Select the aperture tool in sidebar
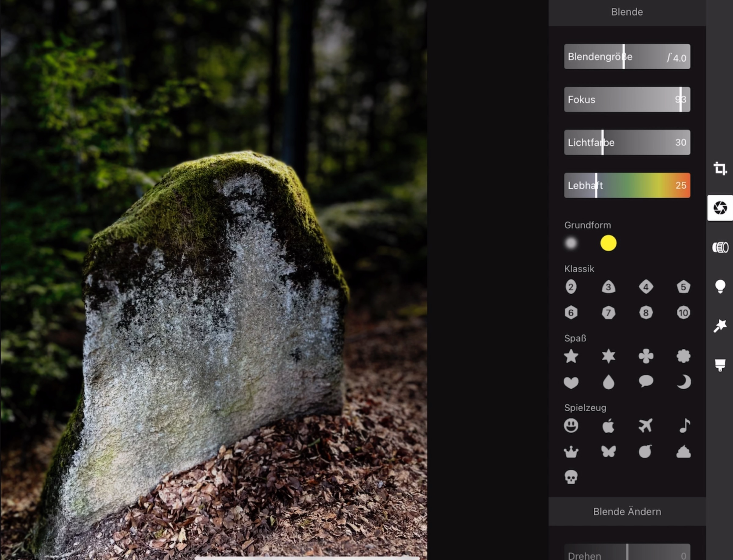The image size is (733, 560). [x=720, y=208]
